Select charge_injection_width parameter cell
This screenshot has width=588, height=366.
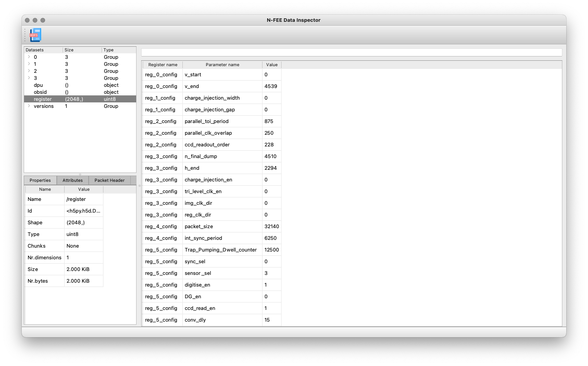click(x=222, y=98)
